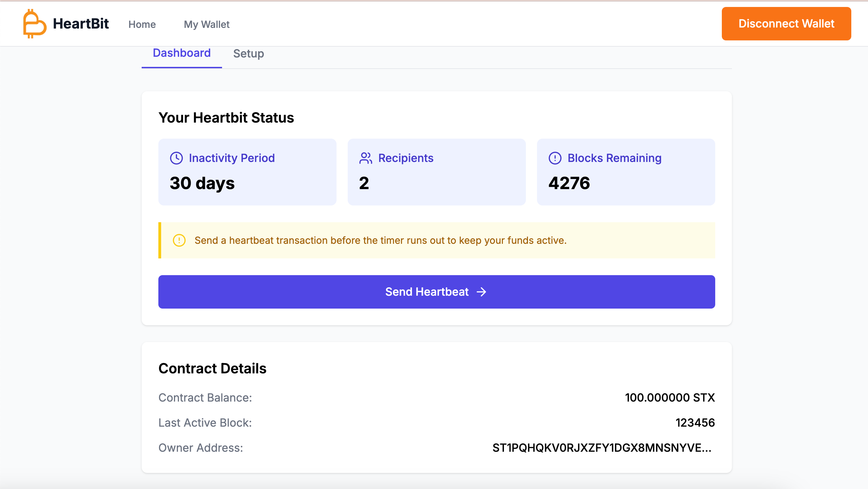Click the yellow heartbeat warning banner text
868x489 pixels.
pos(380,240)
